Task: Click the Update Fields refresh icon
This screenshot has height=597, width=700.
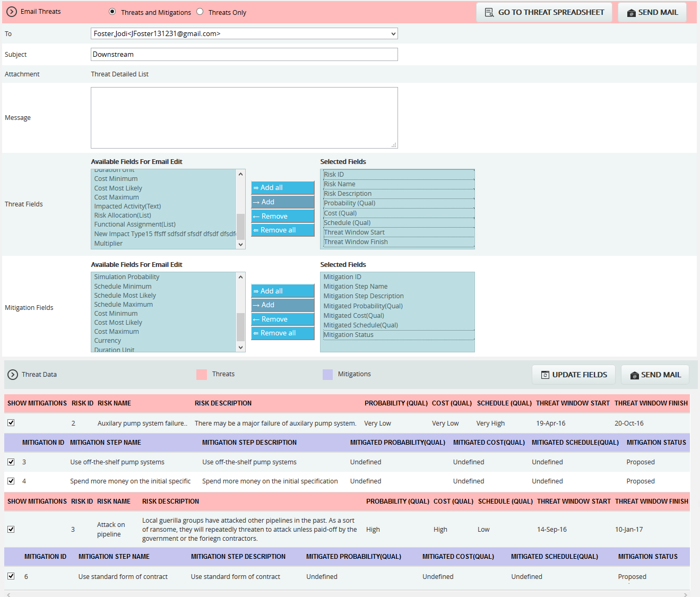Action: pyautogui.click(x=545, y=375)
